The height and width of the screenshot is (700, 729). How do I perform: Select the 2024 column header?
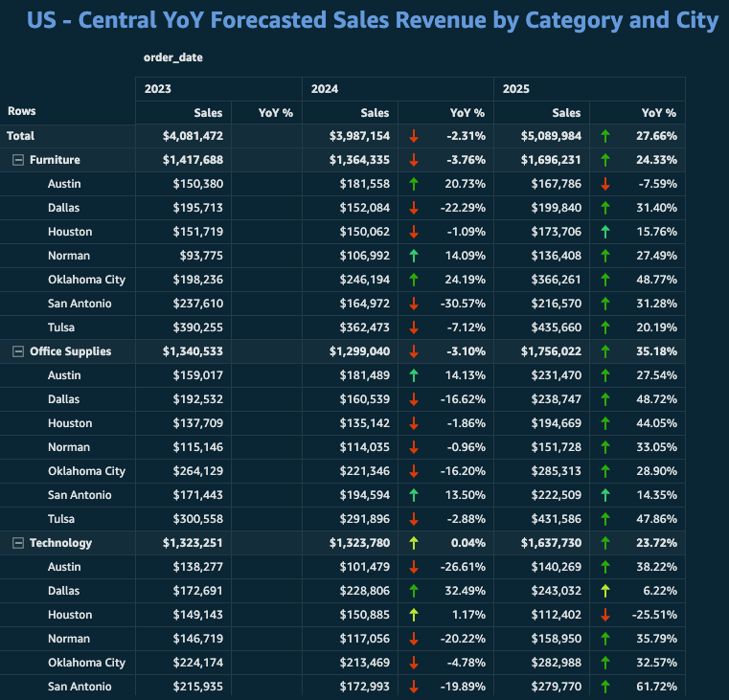[x=325, y=89]
